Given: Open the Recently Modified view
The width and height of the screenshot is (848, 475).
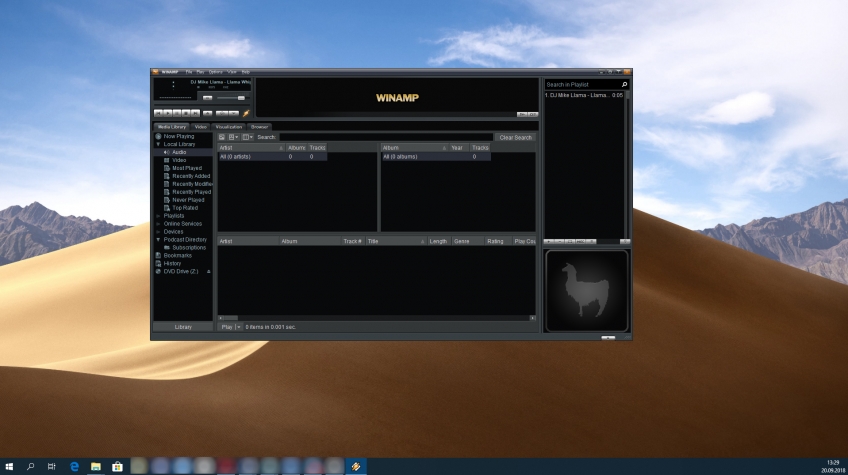Looking at the screenshot, I should (x=192, y=184).
